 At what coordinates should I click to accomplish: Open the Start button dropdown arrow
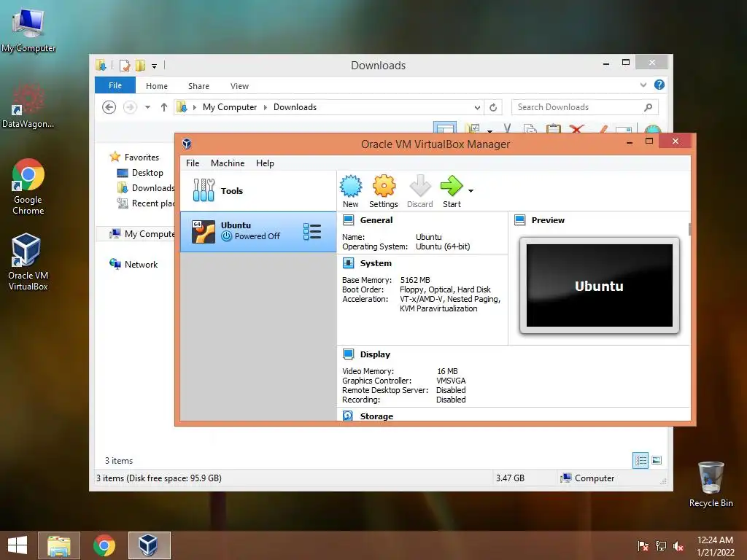(471, 191)
